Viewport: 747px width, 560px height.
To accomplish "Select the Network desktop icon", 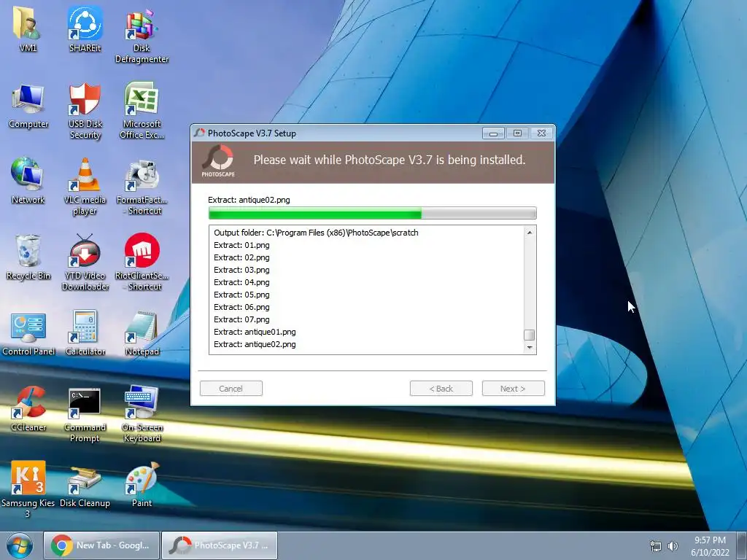I will click(28, 181).
